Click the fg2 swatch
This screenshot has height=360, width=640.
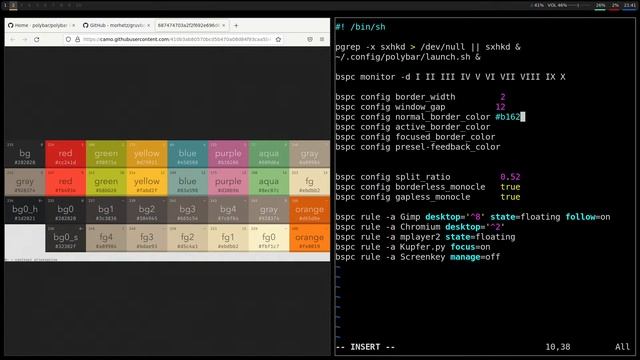click(187, 238)
